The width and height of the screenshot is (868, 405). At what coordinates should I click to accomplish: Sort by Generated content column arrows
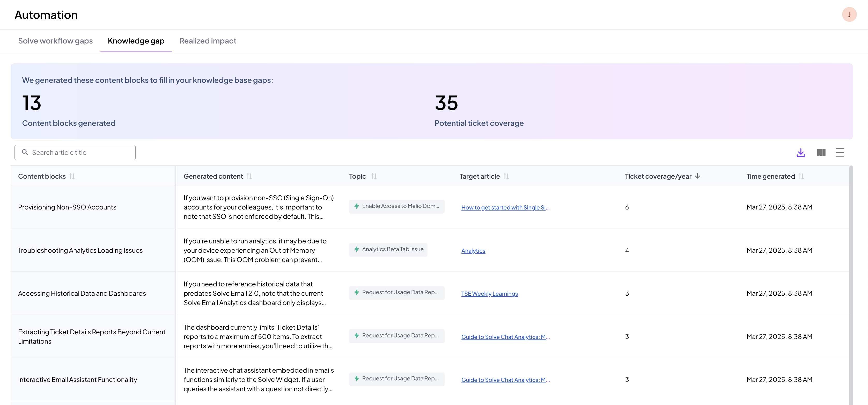click(249, 176)
